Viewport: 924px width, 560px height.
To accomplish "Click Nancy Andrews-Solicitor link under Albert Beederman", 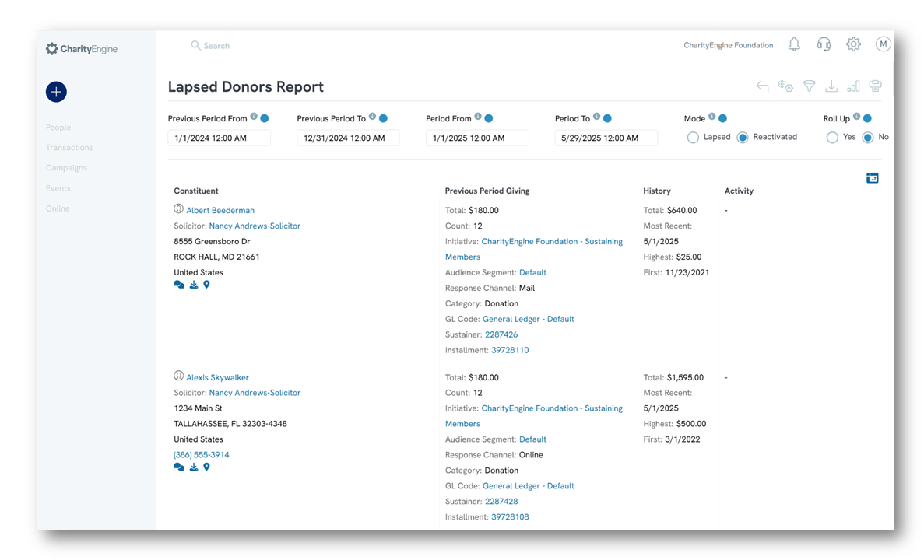I will 255,226.
